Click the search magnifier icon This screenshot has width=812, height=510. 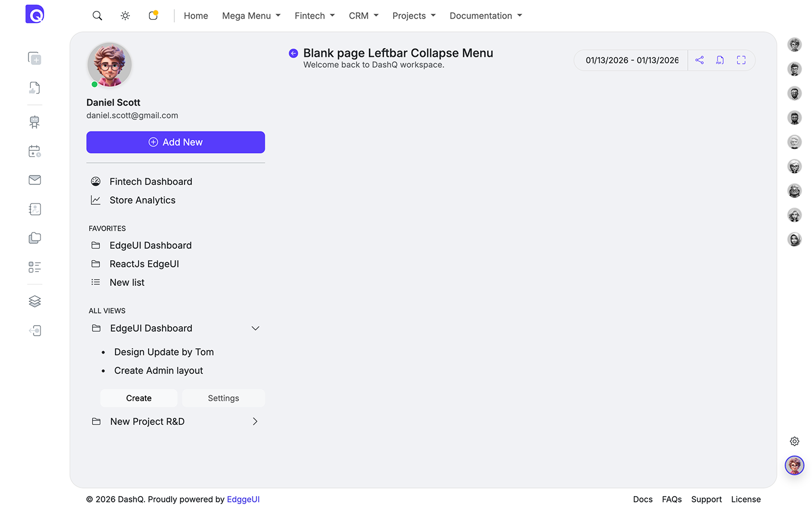[x=97, y=16]
